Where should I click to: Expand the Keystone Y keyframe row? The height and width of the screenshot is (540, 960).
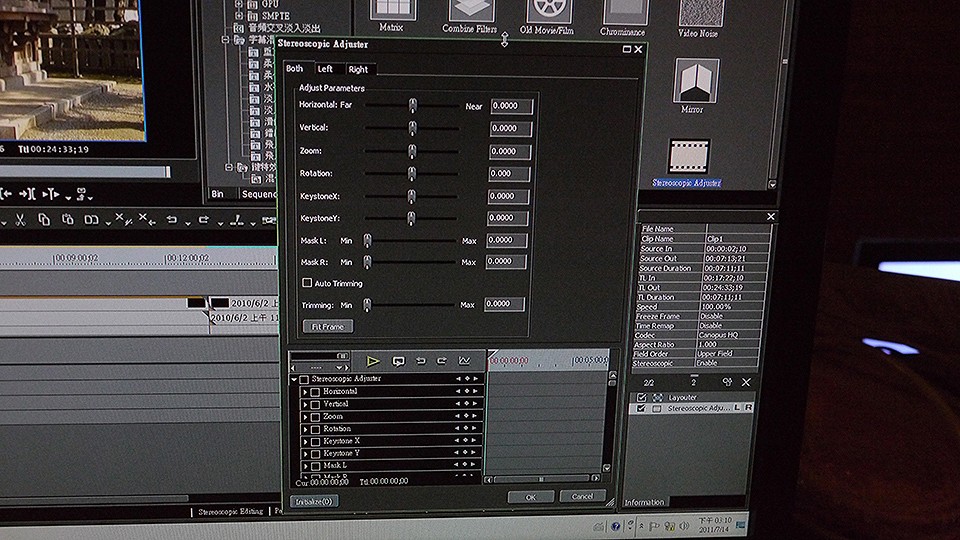click(306, 454)
